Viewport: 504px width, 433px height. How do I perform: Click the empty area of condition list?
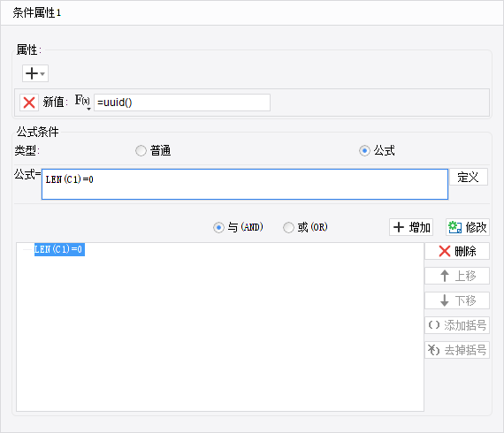220,334
